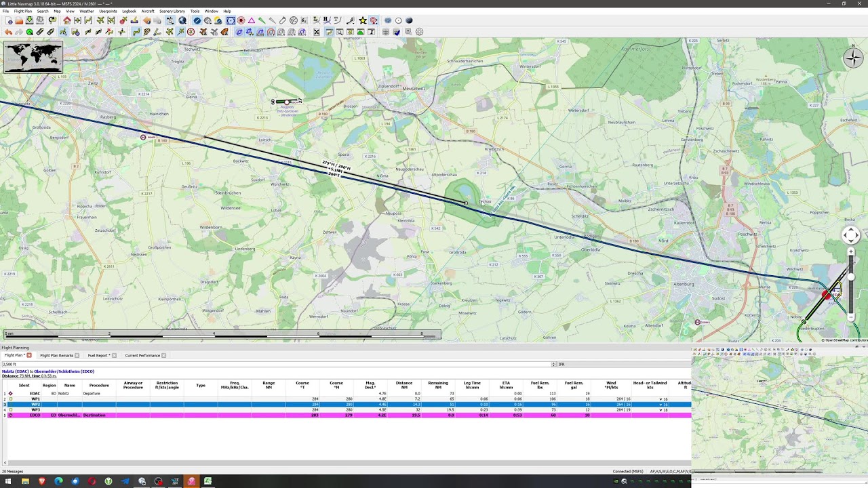Click the yellow star userpoints icon
Image resolution: width=868 pixels, height=488 pixels.
click(x=363, y=20)
